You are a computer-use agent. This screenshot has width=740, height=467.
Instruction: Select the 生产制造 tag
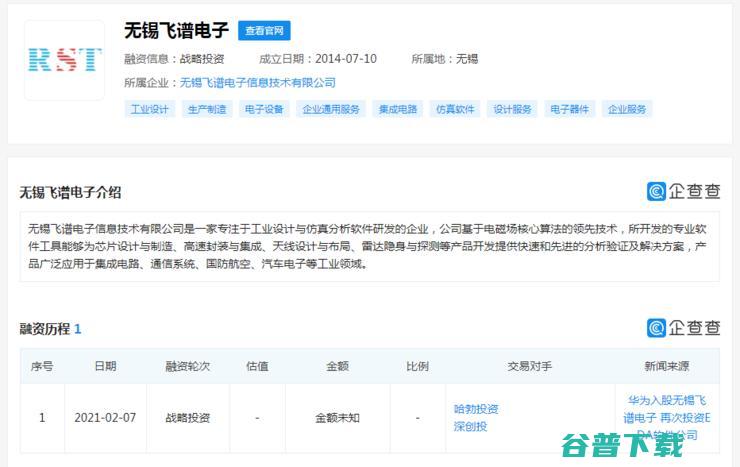coord(207,109)
